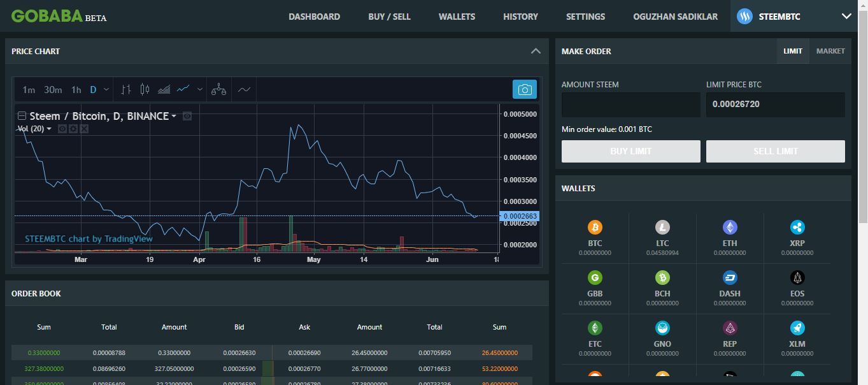Select bid price 0.00026590 in order book

239,368
